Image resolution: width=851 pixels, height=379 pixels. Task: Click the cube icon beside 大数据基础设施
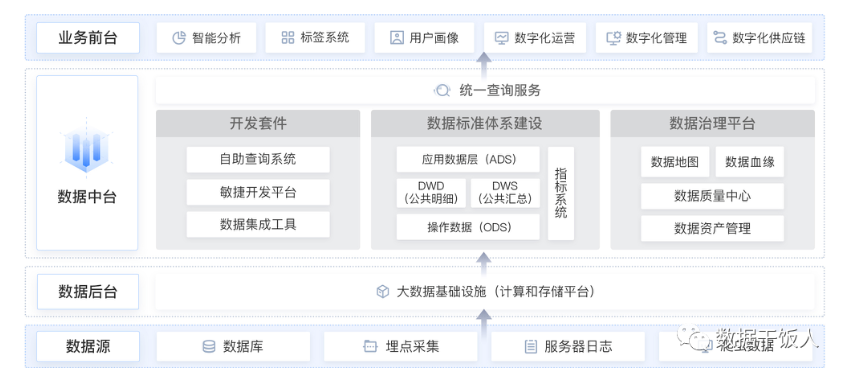383,292
